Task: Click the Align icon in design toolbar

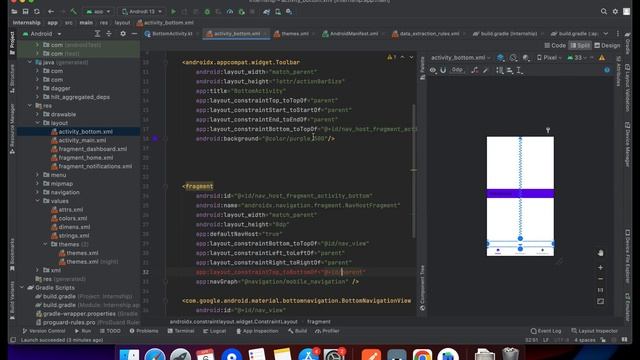Action: (x=510, y=70)
